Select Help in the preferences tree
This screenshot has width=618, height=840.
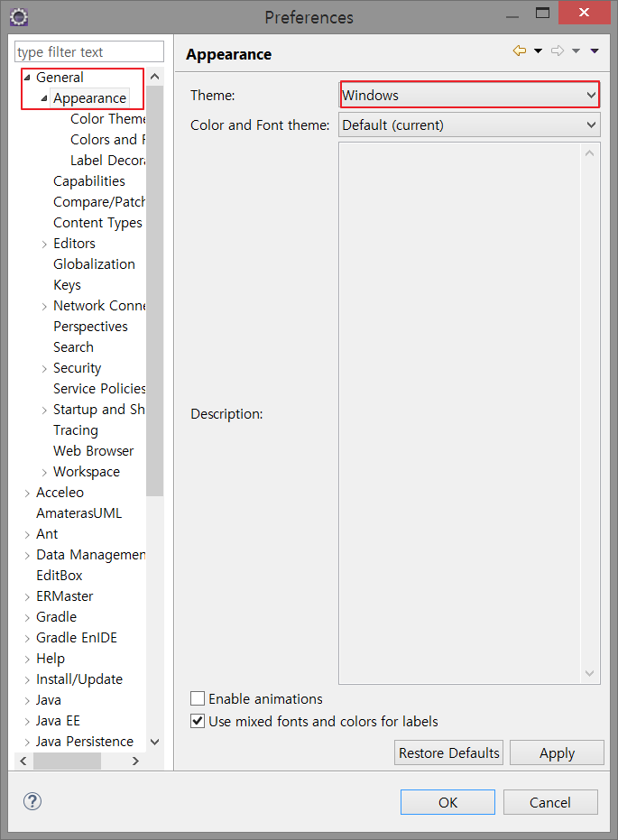pyautogui.click(x=51, y=659)
